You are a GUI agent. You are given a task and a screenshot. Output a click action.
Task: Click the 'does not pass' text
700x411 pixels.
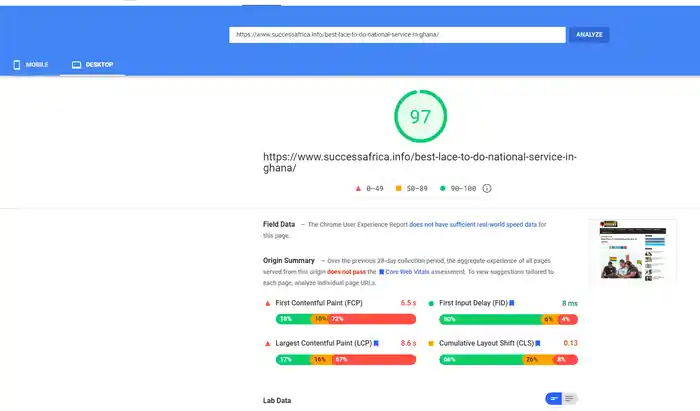click(346, 272)
